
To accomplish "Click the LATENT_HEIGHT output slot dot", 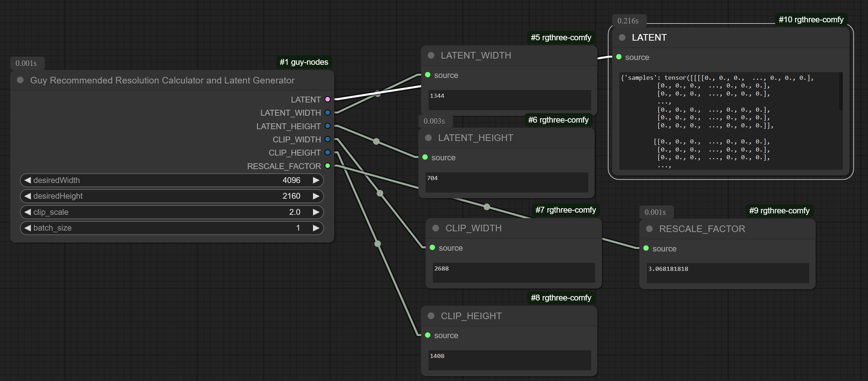I will coord(328,126).
